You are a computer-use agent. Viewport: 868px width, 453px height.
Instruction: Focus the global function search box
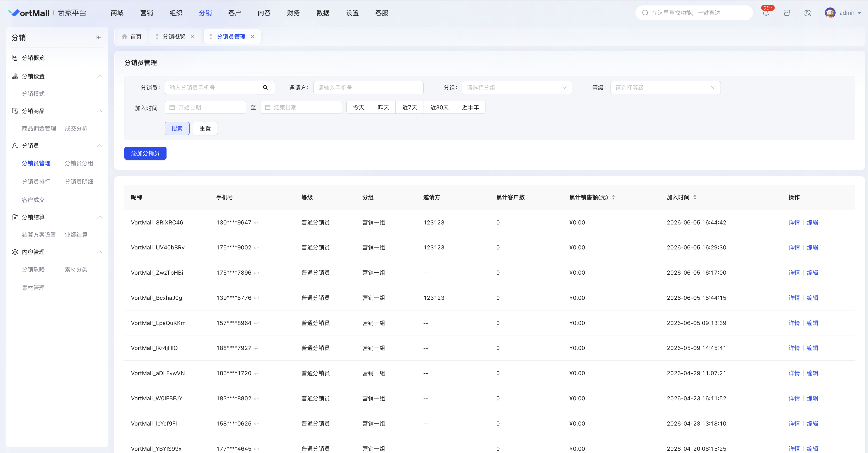coord(694,13)
